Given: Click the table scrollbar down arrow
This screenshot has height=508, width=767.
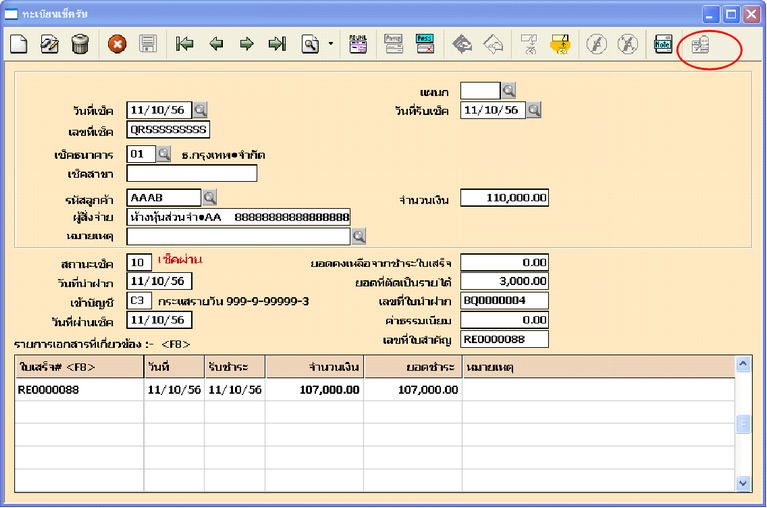Looking at the screenshot, I should pyautogui.click(x=743, y=483).
